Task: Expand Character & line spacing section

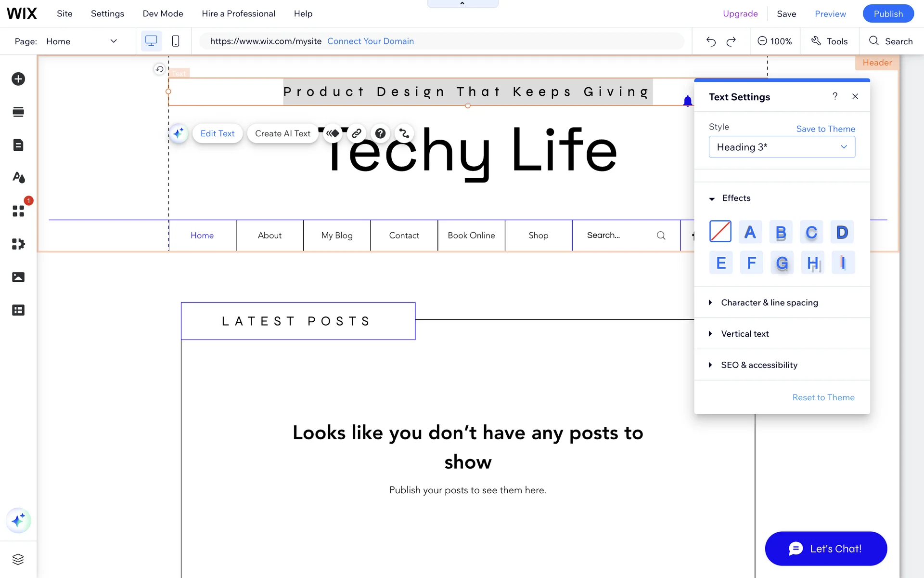Action: point(769,302)
